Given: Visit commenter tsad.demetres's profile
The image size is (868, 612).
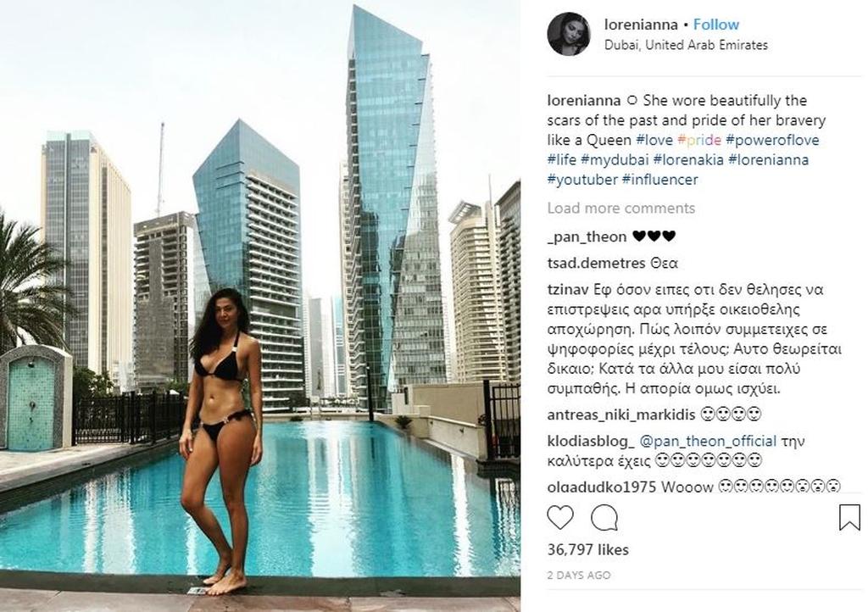Looking at the screenshot, I should (x=596, y=263).
